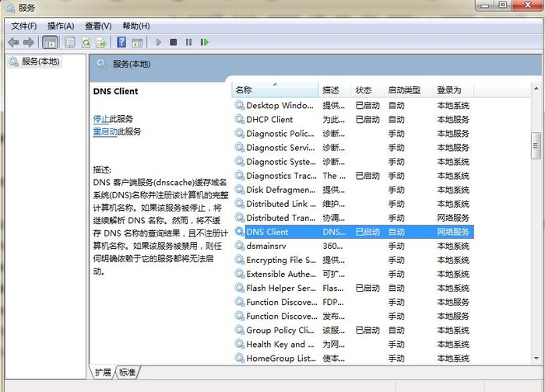Click the Diagnostics Trac... gear icon
The width and height of the screenshot is (545, 392).
click(x=239, y=175)
